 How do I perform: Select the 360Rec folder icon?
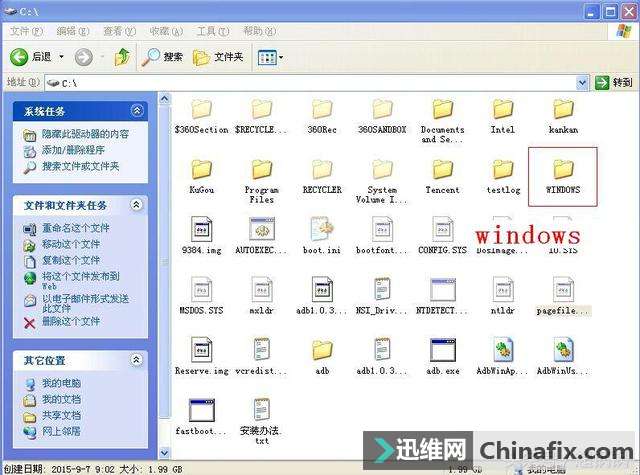click(x=322, y=109)
